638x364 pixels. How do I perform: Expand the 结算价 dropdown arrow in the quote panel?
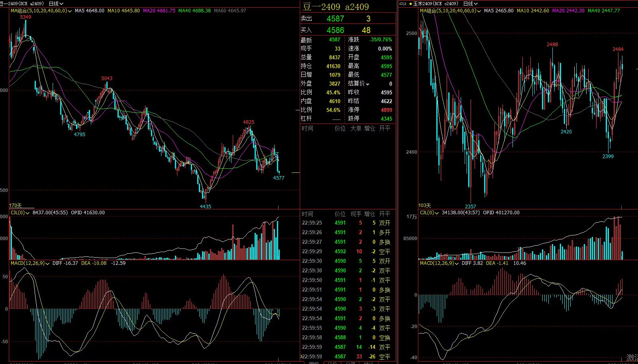pyautogui.click(x=367, y=84)
